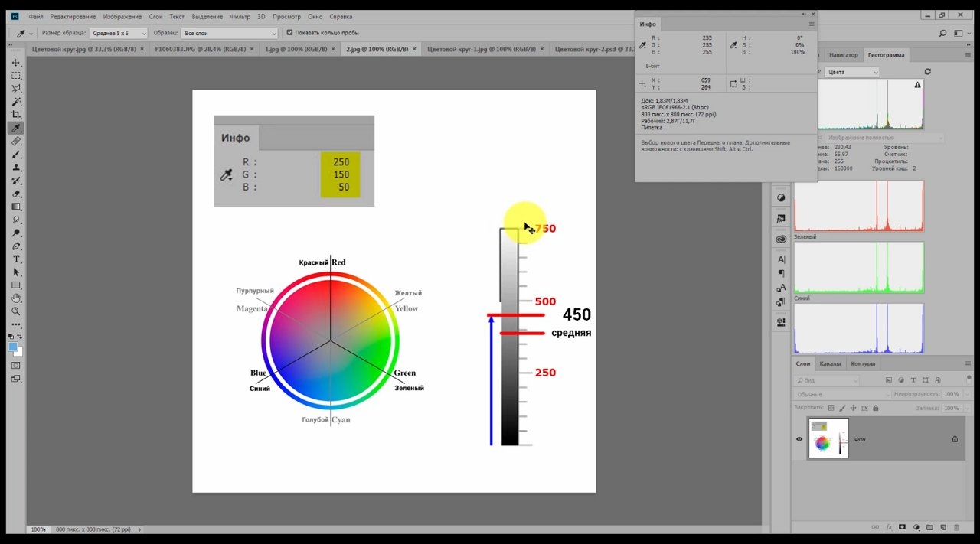Select the Gradient tool

coord(16,207)
